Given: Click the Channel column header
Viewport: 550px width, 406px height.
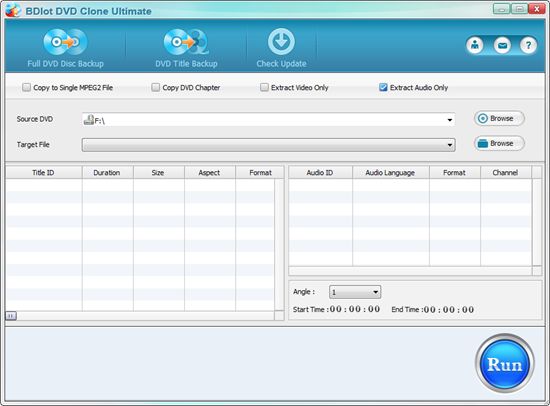Looking at the screenshot, I should [x=506, y=173].
